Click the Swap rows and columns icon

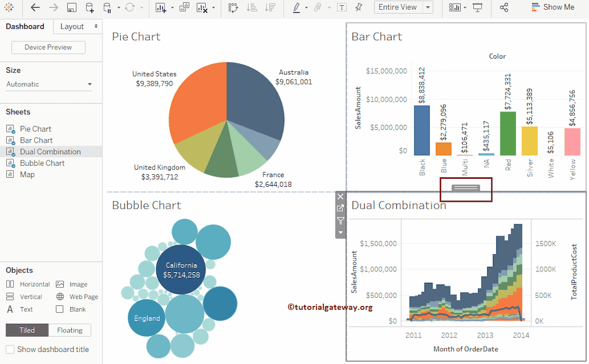[233, 7]
